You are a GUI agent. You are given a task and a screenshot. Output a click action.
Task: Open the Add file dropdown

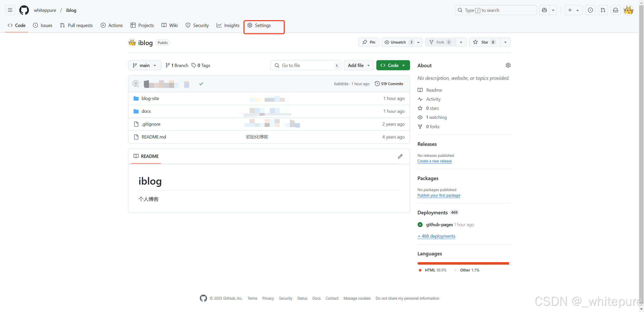tap(358, 65)
